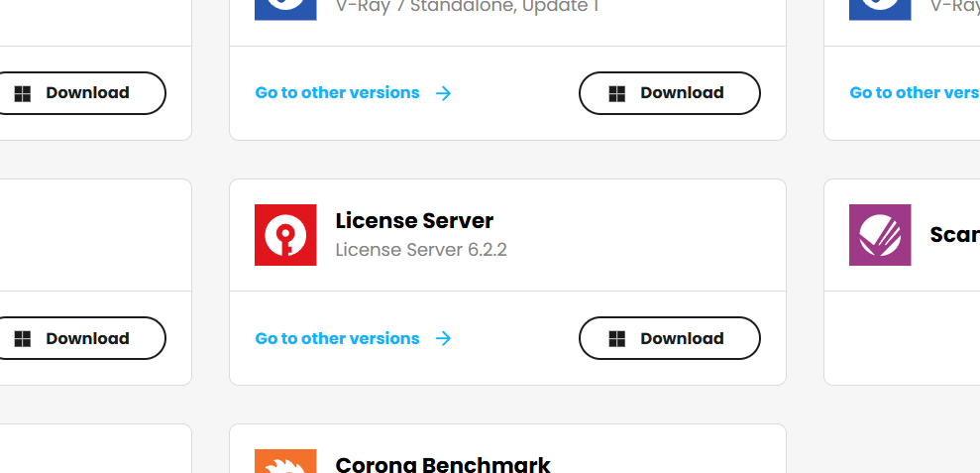Click the orange Corona Benchmark icon

285,461
